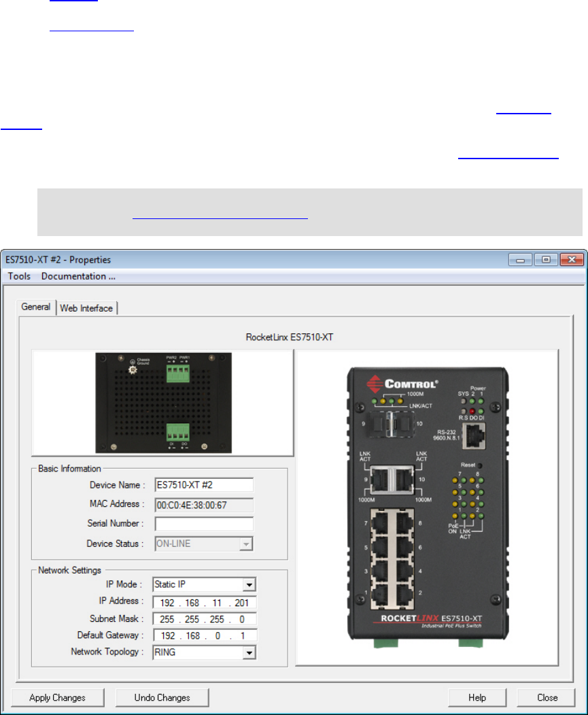Maximize the Properties window

[x=546, y=260]
